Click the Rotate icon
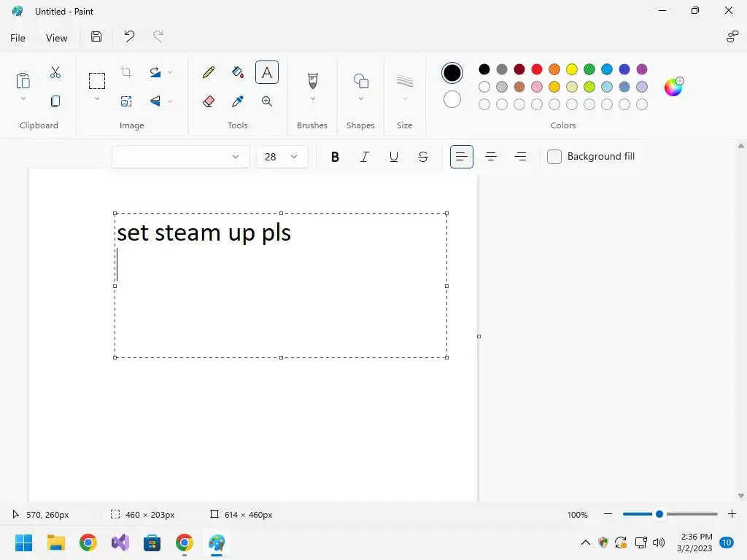Viewport: 747px width, 560px height. point(155,72)
